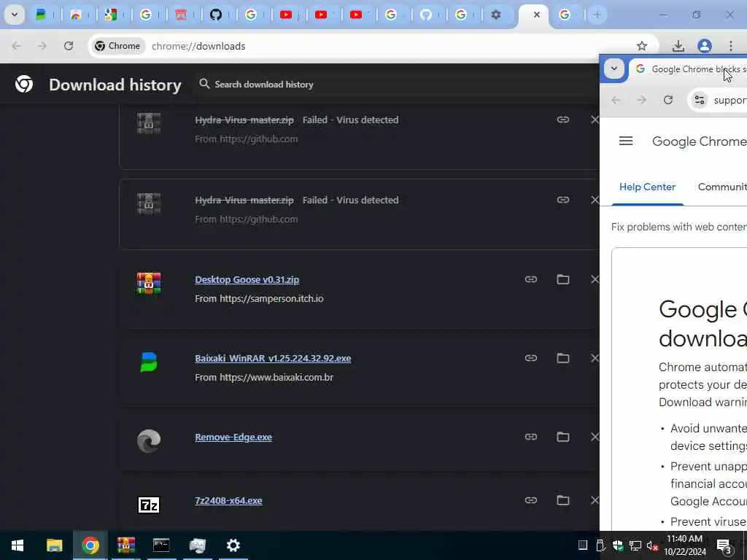Switch to the Baixaki tab
Screen dimensions: 747x560
[x=41, y=15]
